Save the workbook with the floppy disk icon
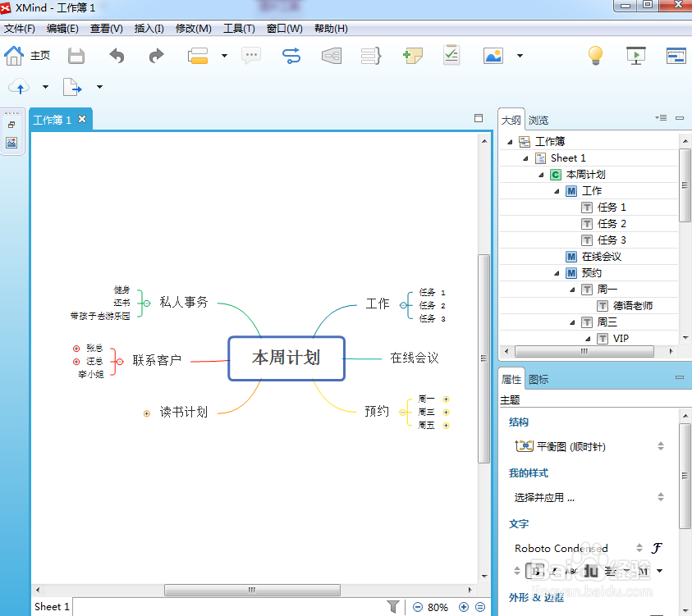Viewport: 692px width, 616px height. click(76, 56)
